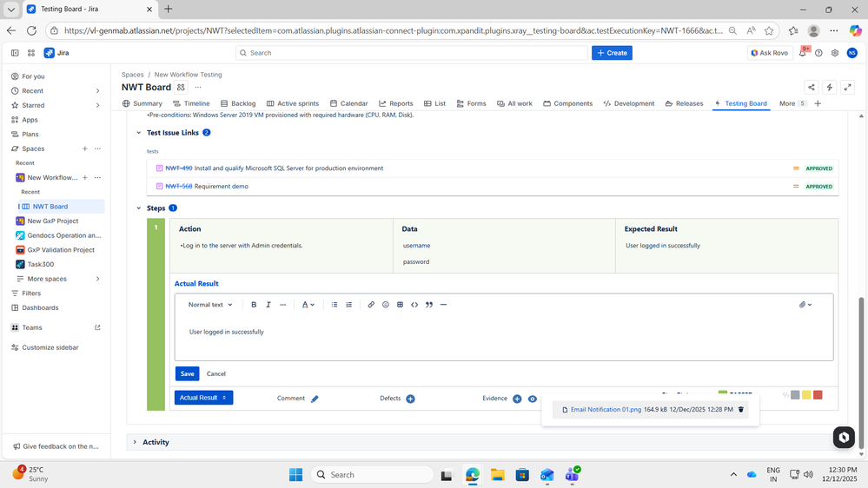
Task: Open Outlook from the taskbar
Action: pos(547,475)
